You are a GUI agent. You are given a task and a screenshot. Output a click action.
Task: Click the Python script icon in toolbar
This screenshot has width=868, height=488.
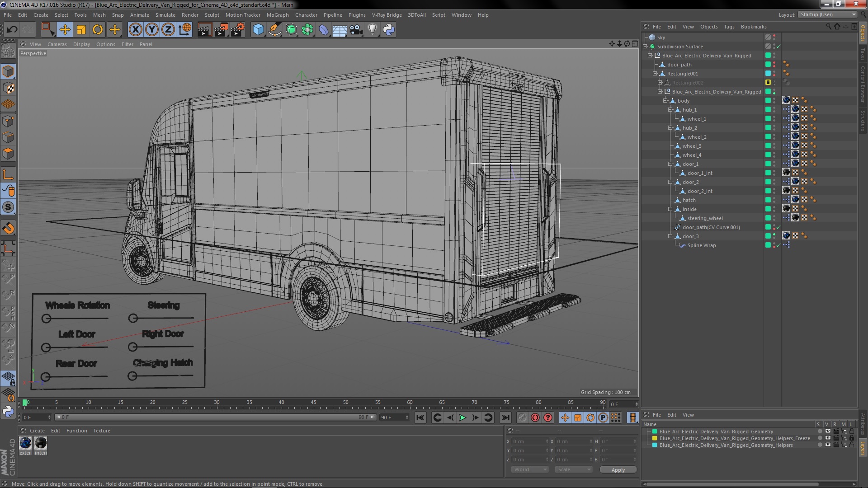(x=388, y=30)
